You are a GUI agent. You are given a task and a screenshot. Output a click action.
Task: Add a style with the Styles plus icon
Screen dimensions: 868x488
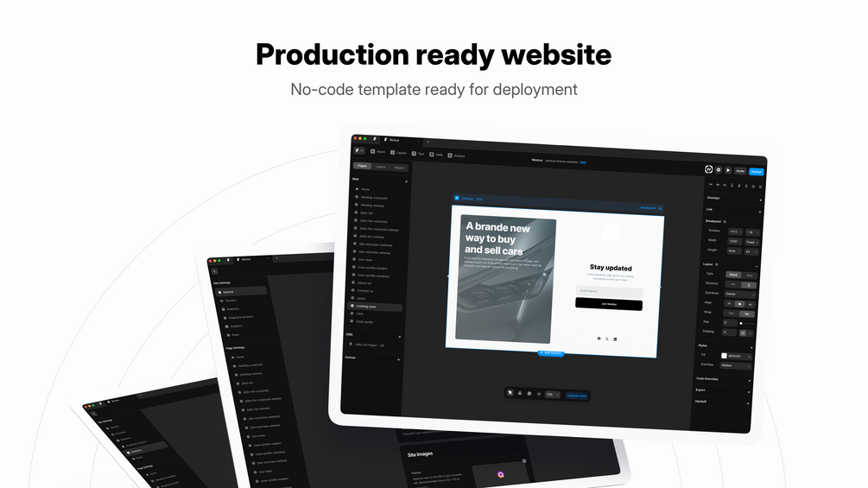pos(751,347)
